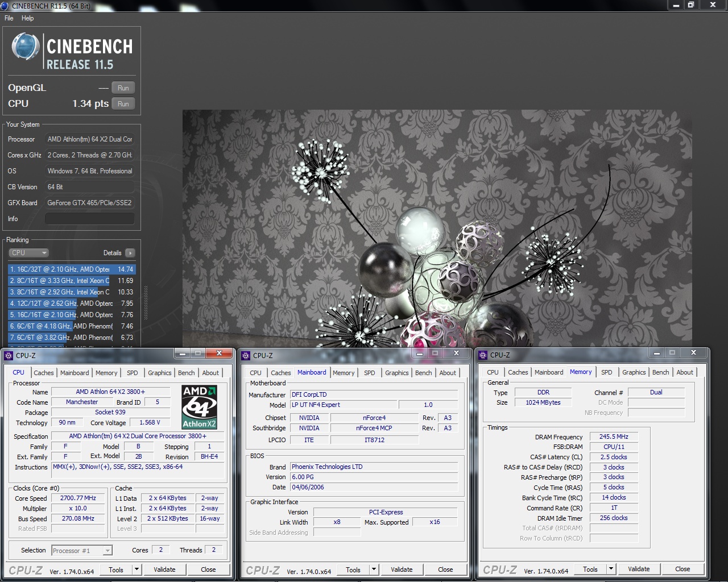Switch to Graphics tab in the CPU tab window
This screenshot has width=728, height=582.
[x=160, y=373]
